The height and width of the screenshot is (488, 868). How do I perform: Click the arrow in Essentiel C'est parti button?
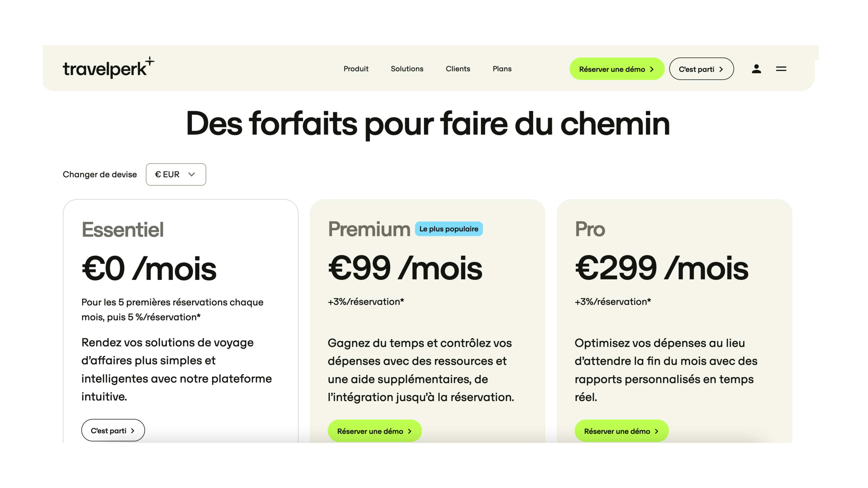[133, 431]
